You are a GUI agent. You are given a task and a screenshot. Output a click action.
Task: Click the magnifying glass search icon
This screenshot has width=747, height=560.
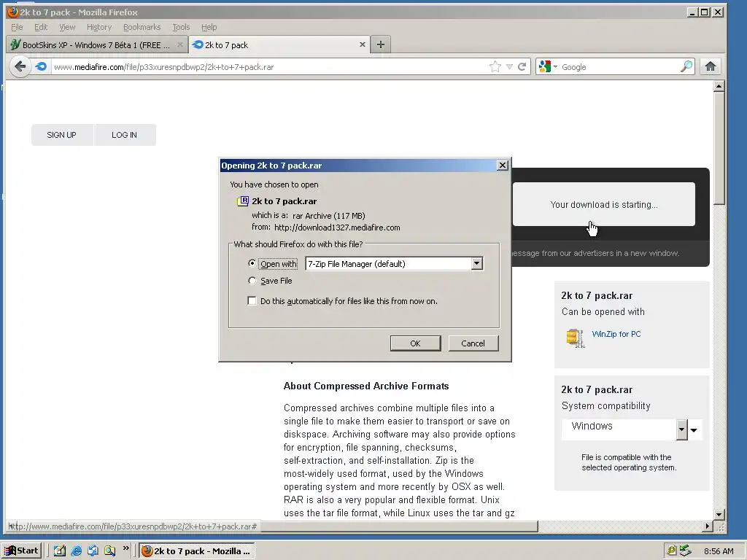pyautogui.click(x=686, y=66)
